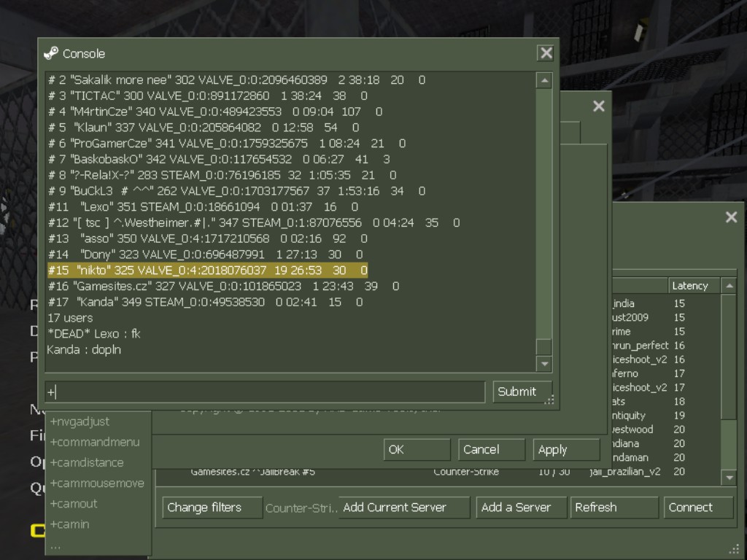This screenshot has height=560, width=747.
Task: Click the "Kanda : dopln" chat line
Action: (x=84, y=350)
